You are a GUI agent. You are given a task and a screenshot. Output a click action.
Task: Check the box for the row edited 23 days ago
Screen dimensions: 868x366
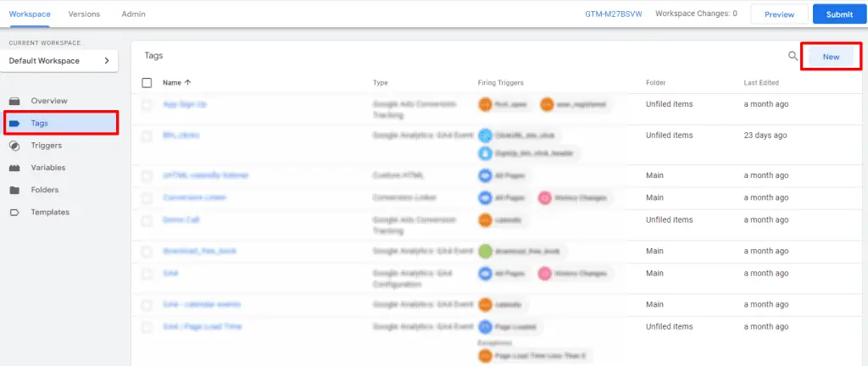[147, 136]
